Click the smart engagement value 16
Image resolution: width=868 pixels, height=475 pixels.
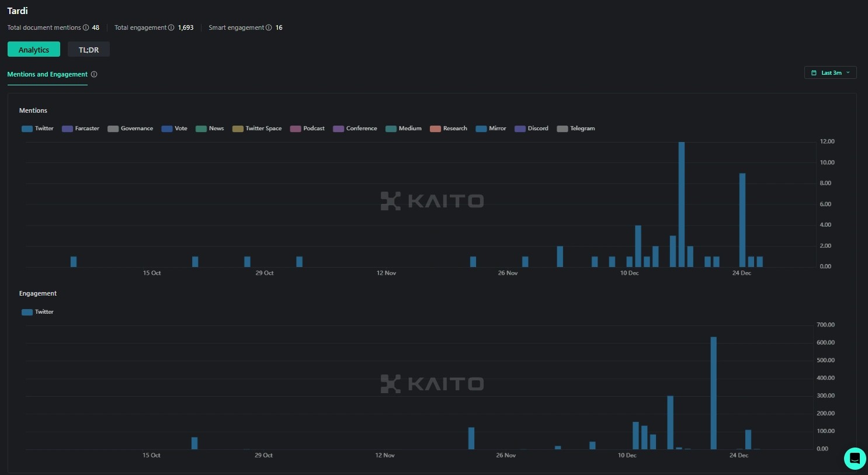[279, 27]
